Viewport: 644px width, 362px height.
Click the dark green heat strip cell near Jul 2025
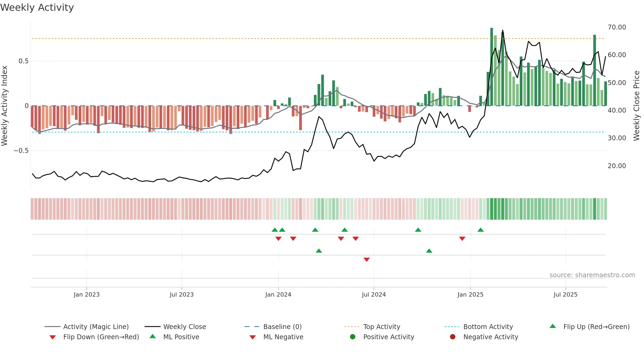click(595, 209)
